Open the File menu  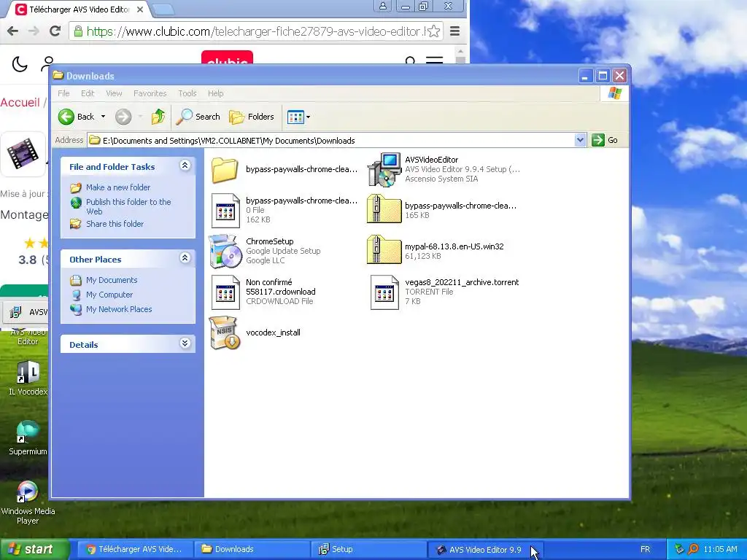pos(63,93)
